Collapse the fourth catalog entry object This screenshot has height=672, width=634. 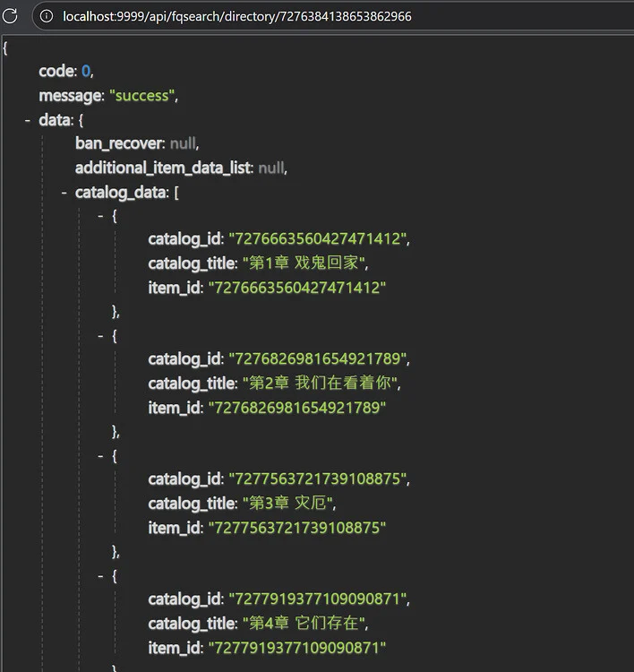101,576
